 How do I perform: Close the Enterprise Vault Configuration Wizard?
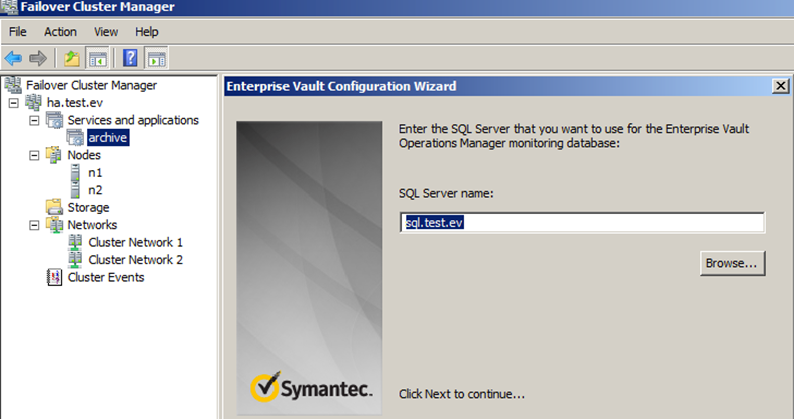781,86
